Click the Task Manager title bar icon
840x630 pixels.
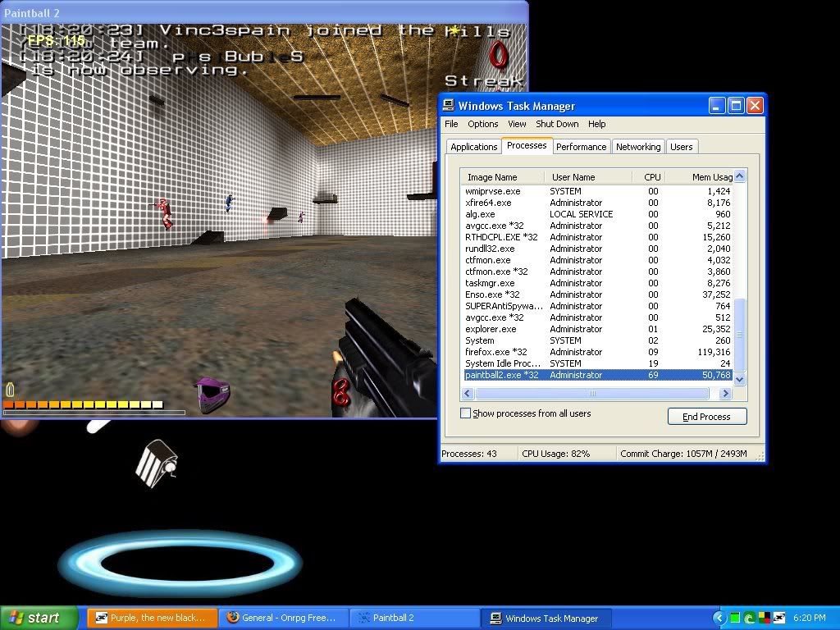point(449,105)
